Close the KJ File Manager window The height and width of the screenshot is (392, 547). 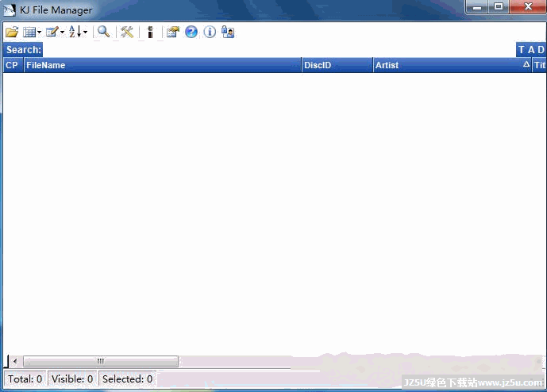pyautogui.click(x=527, y=7)
